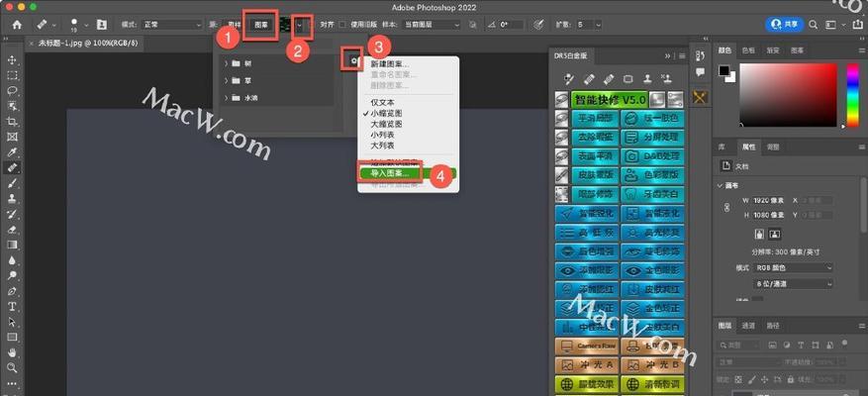Choose 仅文本 view option

[x=382, y=102]
